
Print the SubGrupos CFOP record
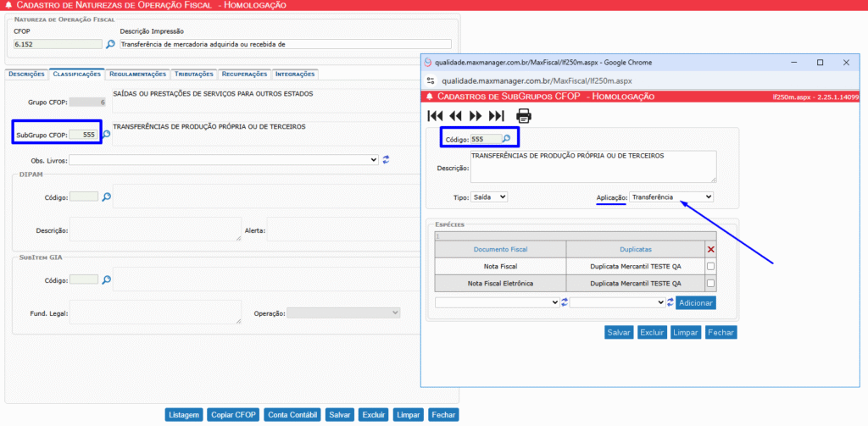pos(524,116)
